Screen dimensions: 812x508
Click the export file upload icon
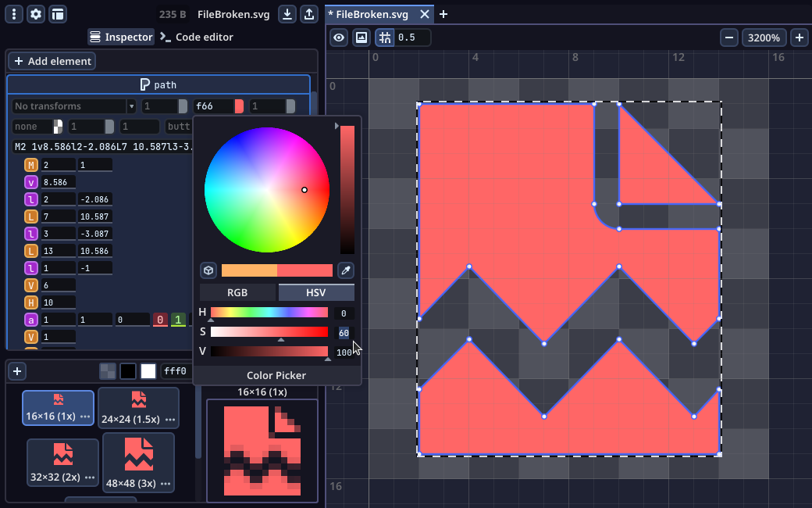(x=309, y=14)
